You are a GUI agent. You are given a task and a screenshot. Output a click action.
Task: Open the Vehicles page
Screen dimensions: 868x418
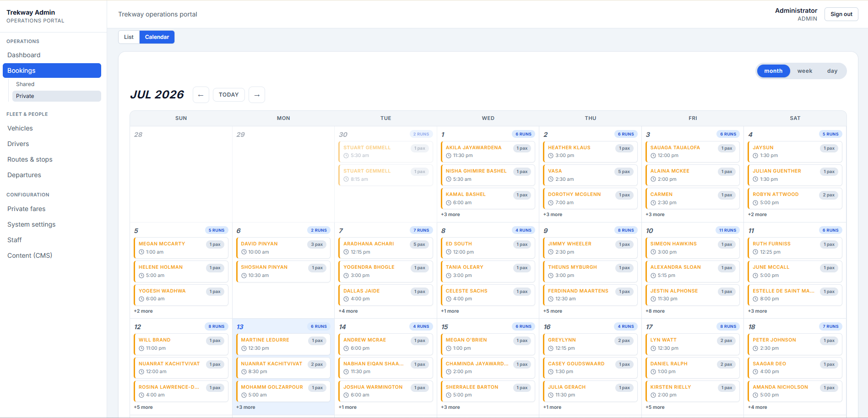tap(52, 128)
